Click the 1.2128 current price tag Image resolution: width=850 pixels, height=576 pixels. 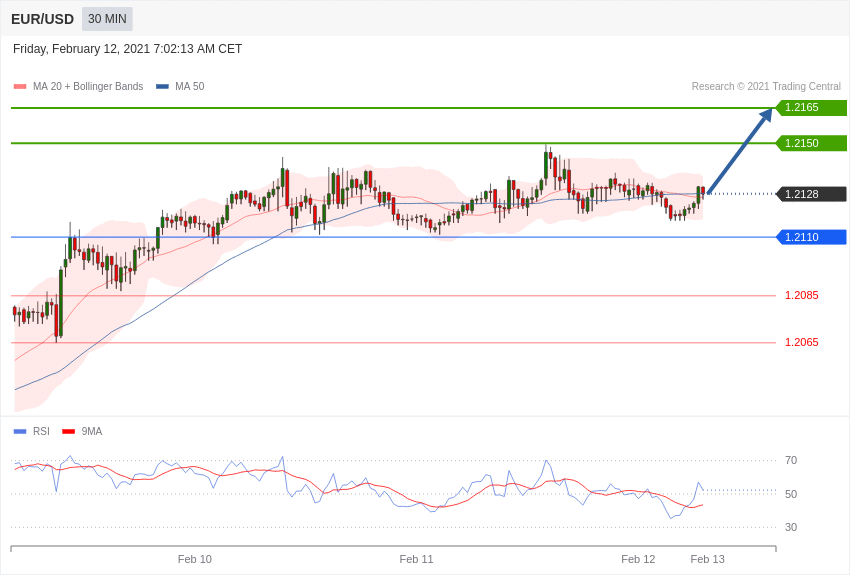coord(812,194)
